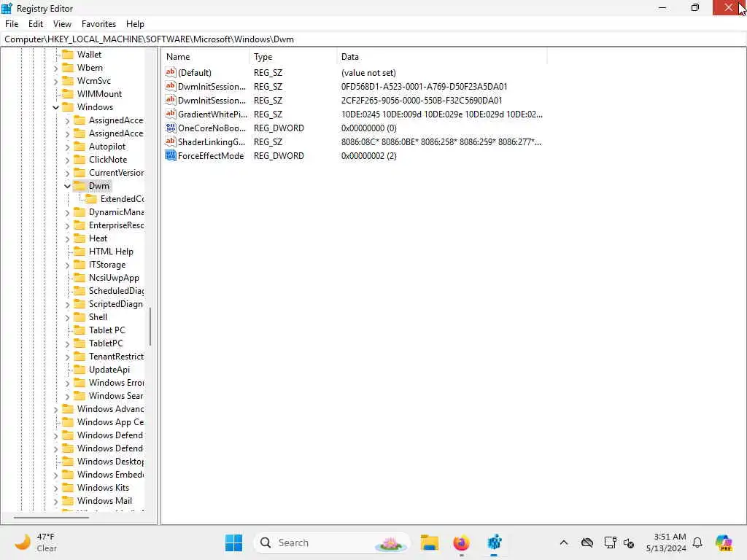Collapse the Dwm key
Viewport: 747px width, 560px height.
(67, 186)
